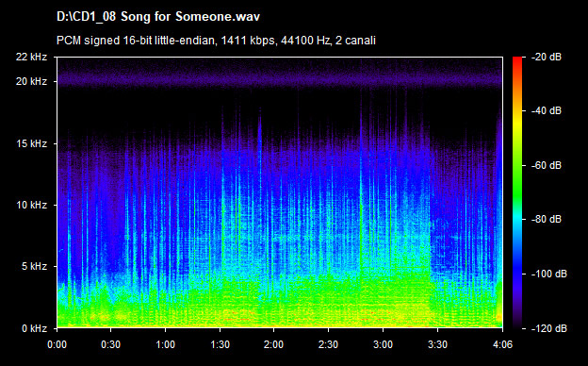The width and height of the screenshot is (588, 366).
Task: Click the 1:30 time marker
Action: 220,344
